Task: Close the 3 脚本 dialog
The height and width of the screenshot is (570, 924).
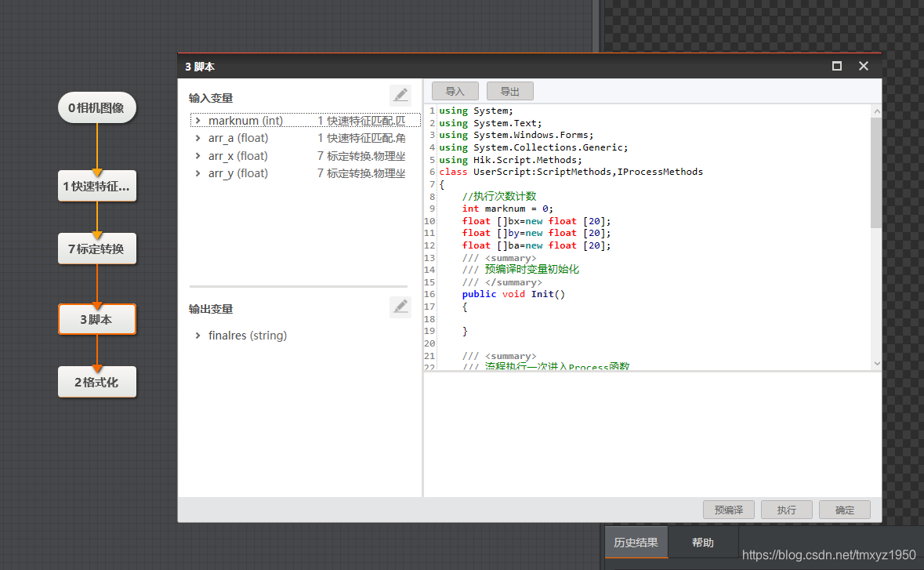Action: point(864,66)
